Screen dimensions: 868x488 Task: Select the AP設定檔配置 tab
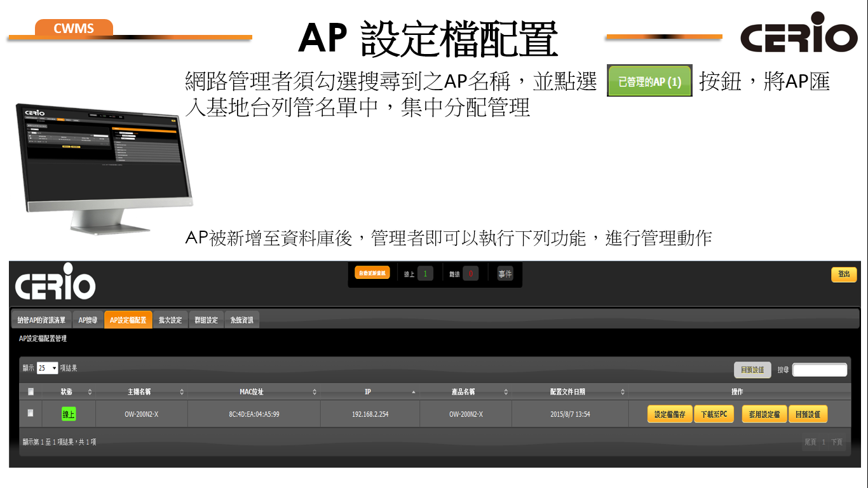point(128,320)
